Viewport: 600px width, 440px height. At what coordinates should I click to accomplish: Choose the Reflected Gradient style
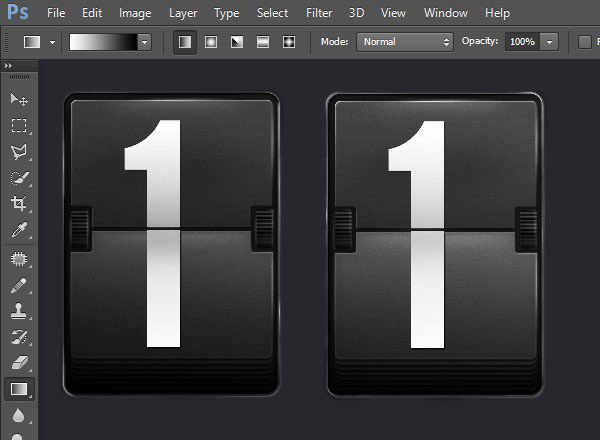coord(263,42)
